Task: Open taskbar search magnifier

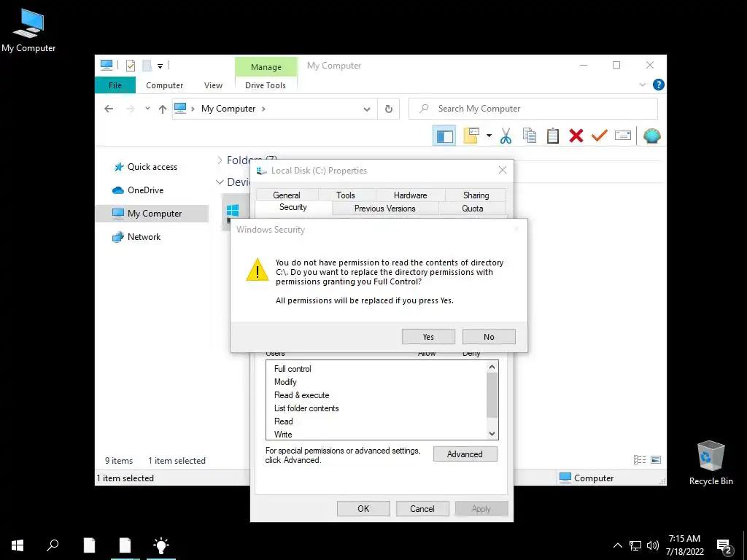Action: click(53, 545)
